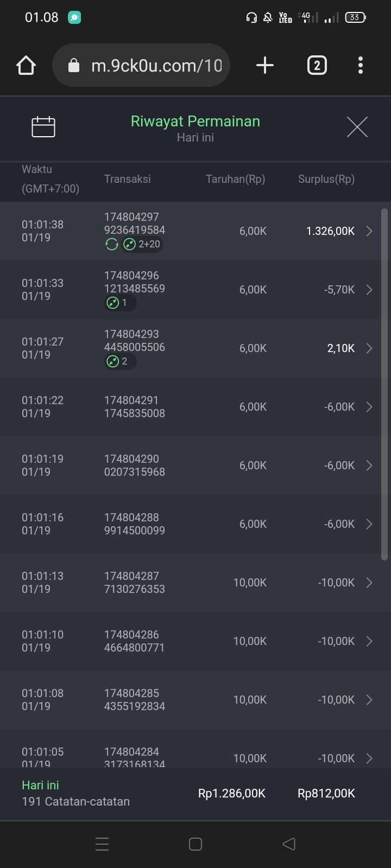
Task: Open the browser three-dot menu
Action: [x=361, y=66]
